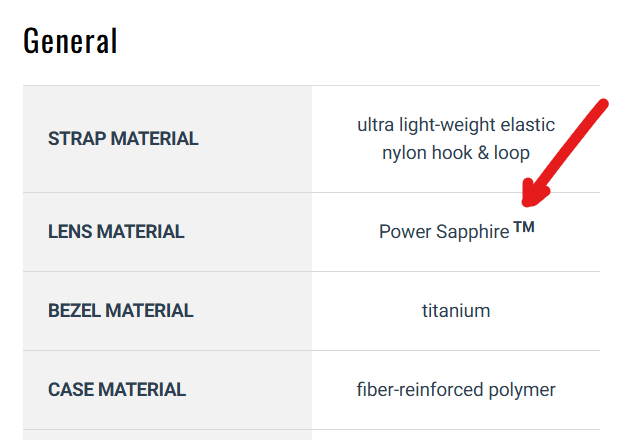This screenshot has height=440, width=639.
Task: Select the LENS MATERIAL row label
Action: point(116,232)
